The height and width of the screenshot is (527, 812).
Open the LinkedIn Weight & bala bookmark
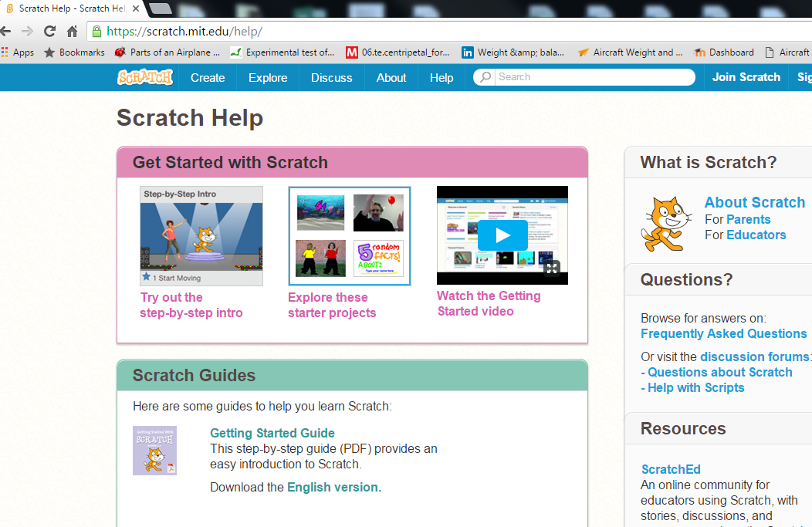513,52
